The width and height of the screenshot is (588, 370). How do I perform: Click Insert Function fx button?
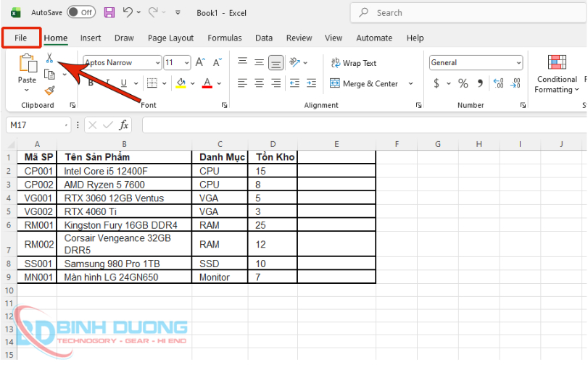click(124, 125)
